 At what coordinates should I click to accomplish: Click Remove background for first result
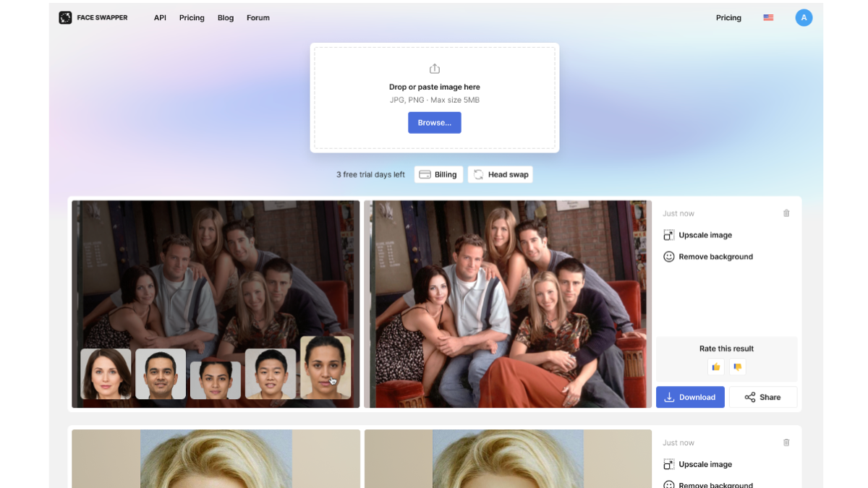708,257
